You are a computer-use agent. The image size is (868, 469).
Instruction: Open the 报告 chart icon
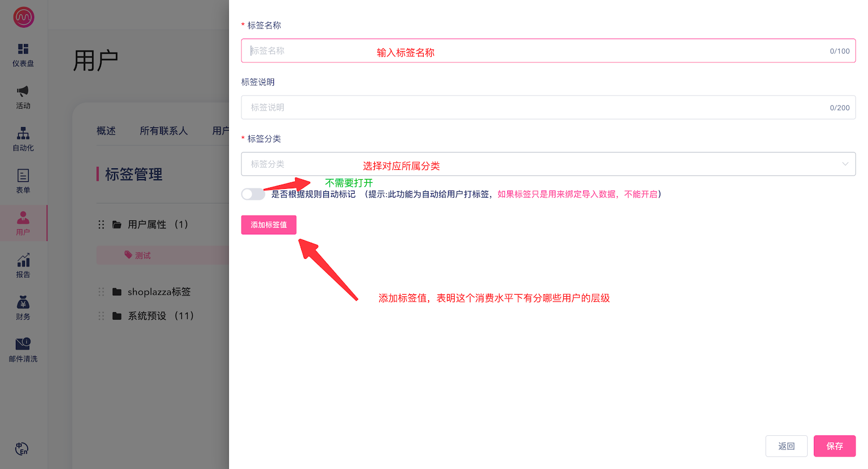pyautogui.click(x=23, y=261)
